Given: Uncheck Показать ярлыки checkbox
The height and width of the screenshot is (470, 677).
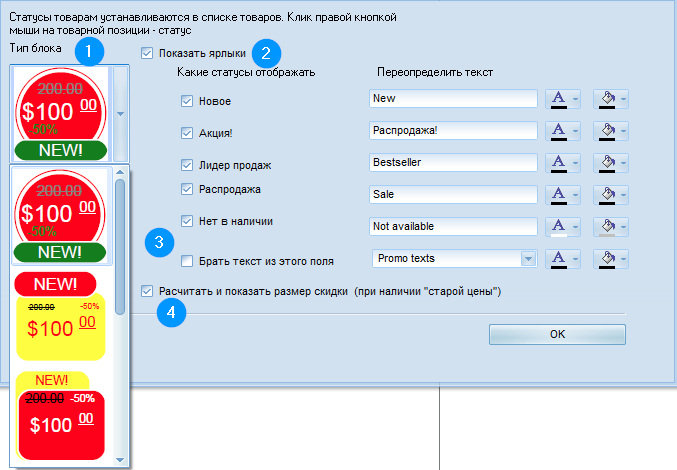Looking at the screenshot, I should click(147, 54).
